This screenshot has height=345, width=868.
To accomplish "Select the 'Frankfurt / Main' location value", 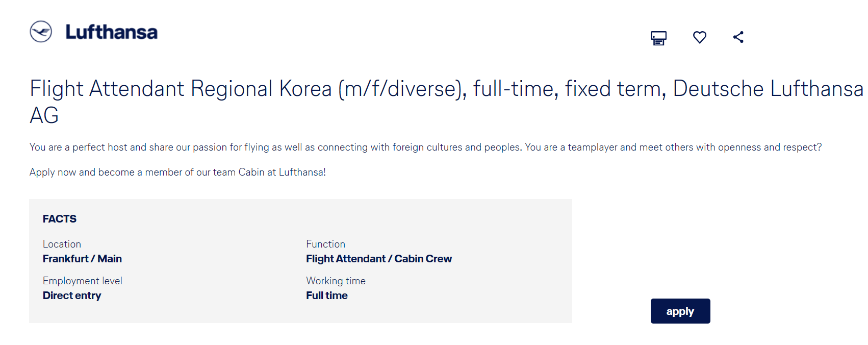I will pyautogui.click(x=82, y=259).
